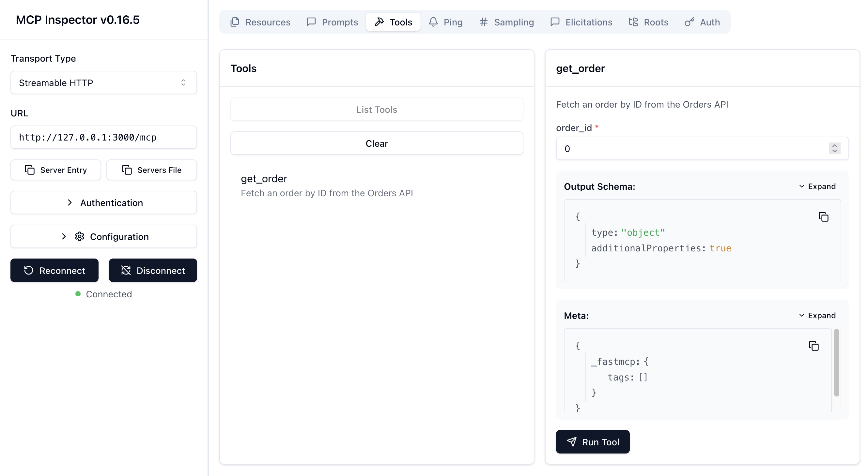Expand the Meta panel
868x476 pixels.
[817, 315]
